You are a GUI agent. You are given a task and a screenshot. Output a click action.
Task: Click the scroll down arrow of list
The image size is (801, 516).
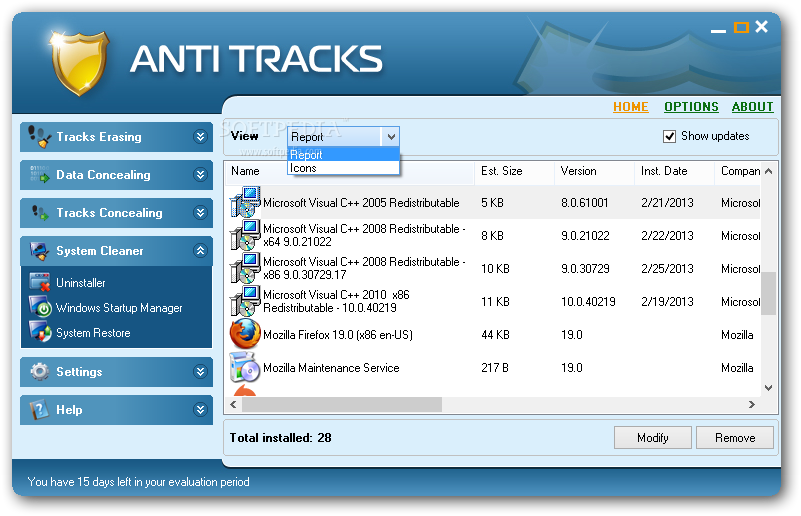point(768,388)
